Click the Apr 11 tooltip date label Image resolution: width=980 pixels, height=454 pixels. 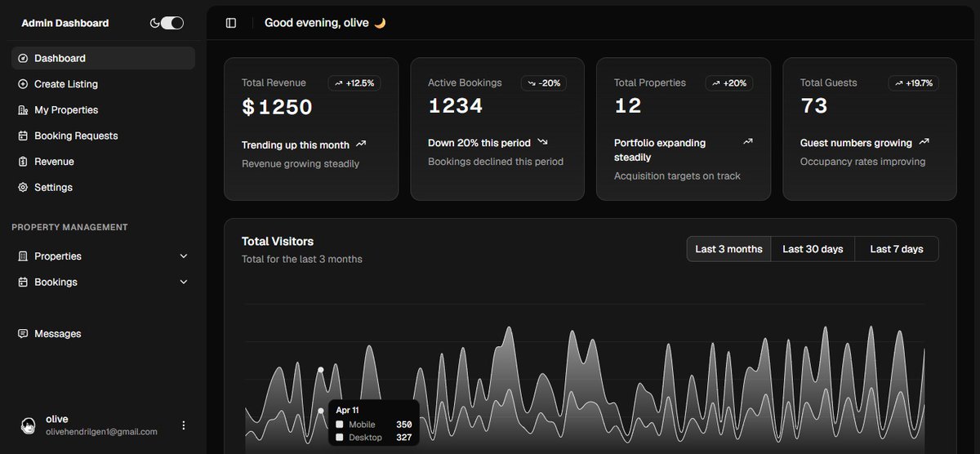[x=347, y=410]
